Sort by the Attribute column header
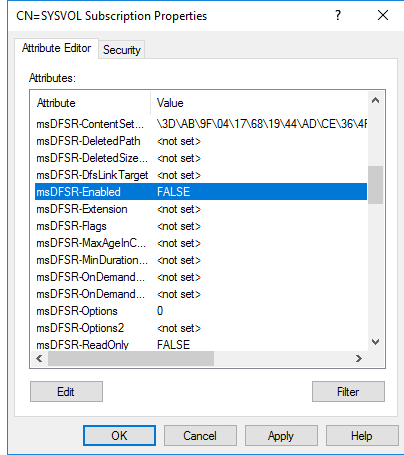Image resolution: width=404 pixels, height=455 pixels. 91,103
